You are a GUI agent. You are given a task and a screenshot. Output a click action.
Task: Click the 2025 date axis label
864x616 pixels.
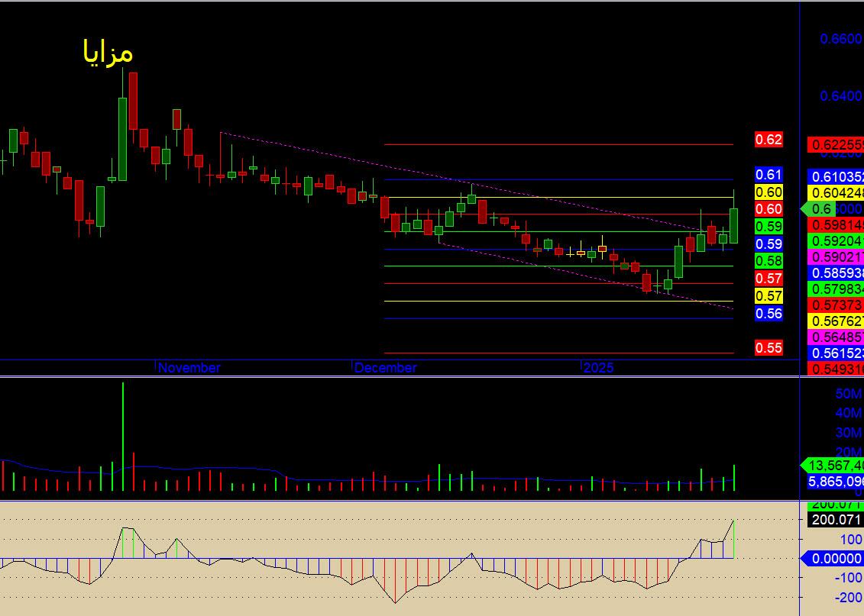point(598,368)
